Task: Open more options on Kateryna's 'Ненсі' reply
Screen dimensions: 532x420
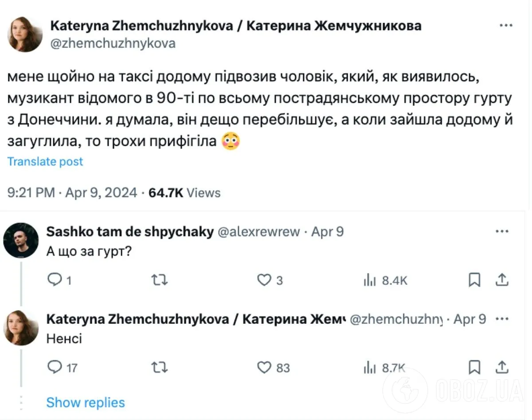Action: pyautogui.click(x=502, y=319)
